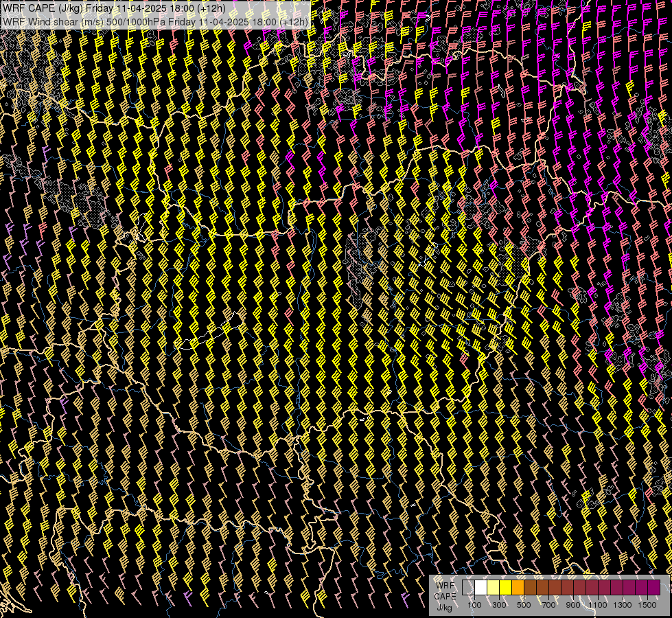The height and width of the screenshot is (618, 672).
Task: Click the white CAPE legend swatch
Action: tap(481, 588)
